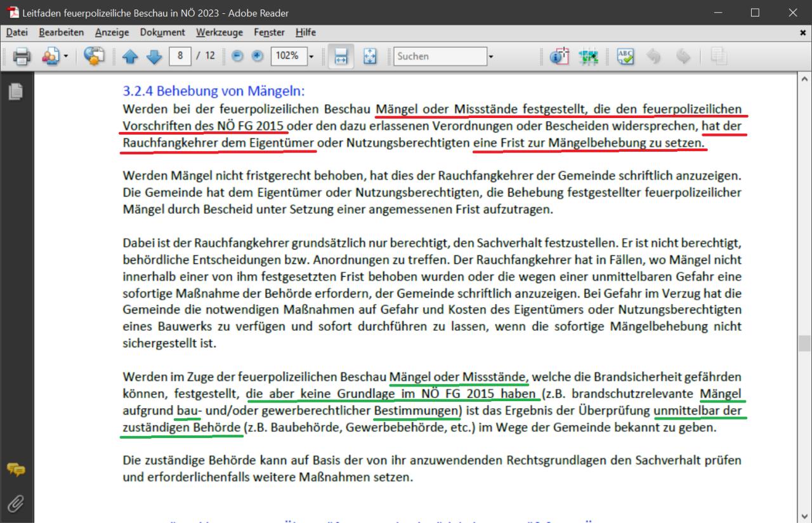Click into the Suchen search field
Image resolution: width=812 pixels, height=523 pixels.
point(439,56)
